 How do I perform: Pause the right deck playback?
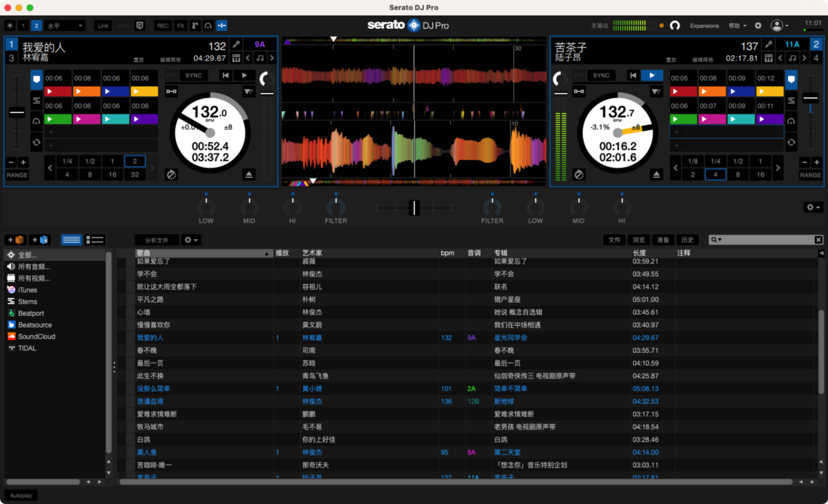tap(651, 75)
